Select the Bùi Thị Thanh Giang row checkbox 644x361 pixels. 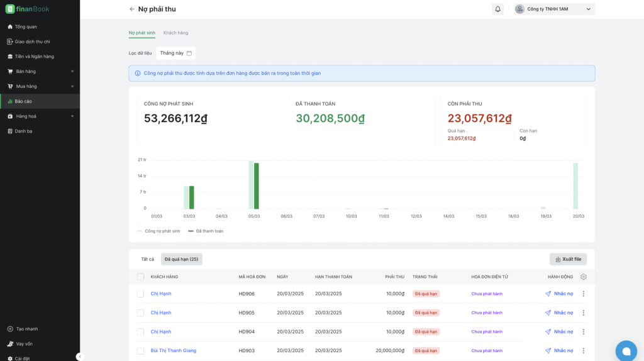[140, 351]
